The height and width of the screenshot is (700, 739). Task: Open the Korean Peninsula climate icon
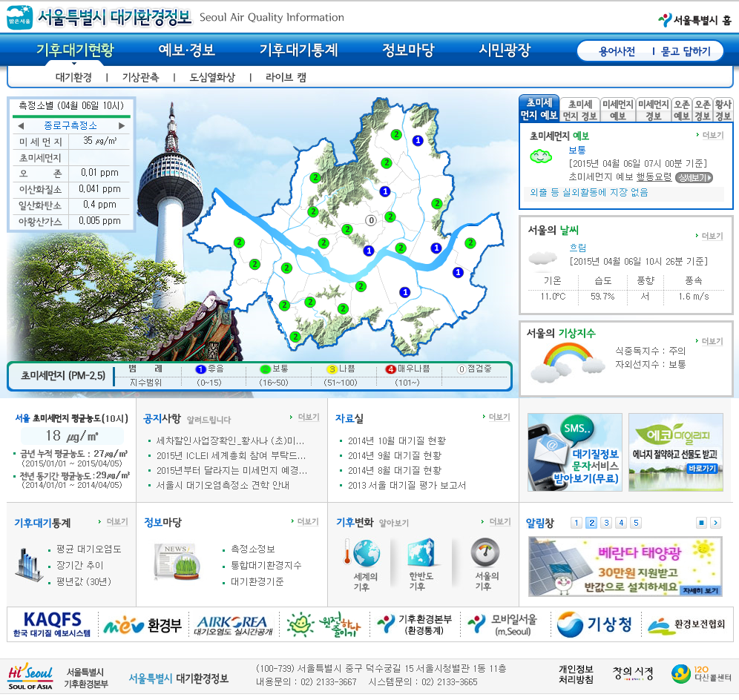[x=421, y=554]
